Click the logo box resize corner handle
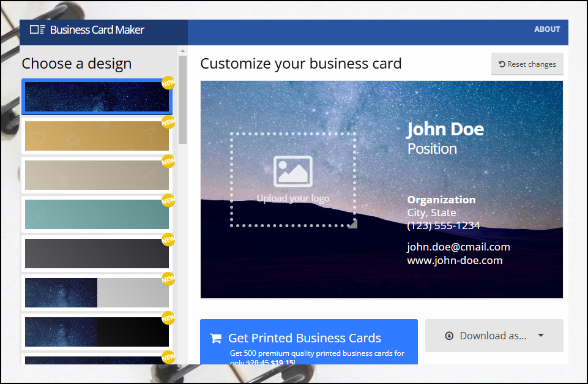 (353, 224)
